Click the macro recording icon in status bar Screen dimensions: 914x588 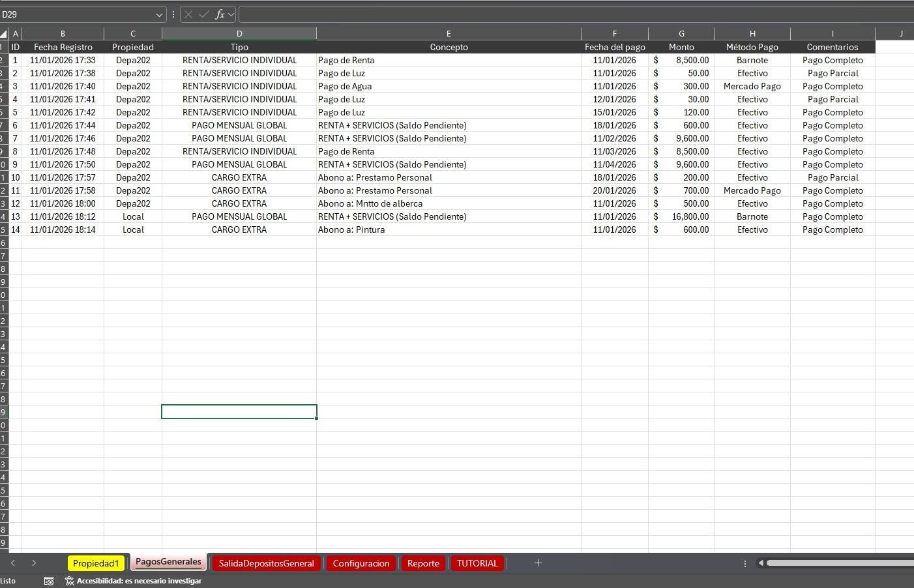tap(48, 580)
